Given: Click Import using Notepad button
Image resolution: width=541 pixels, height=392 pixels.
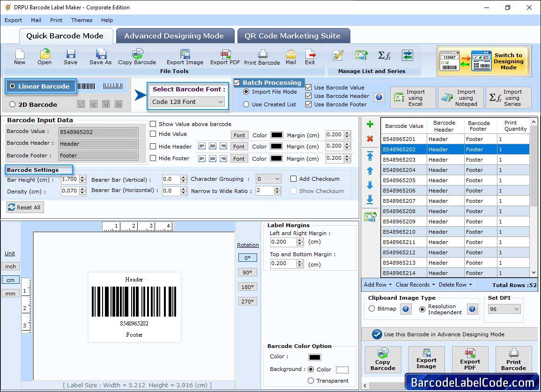Looking at the screenshot, I should tap(461, 98).
